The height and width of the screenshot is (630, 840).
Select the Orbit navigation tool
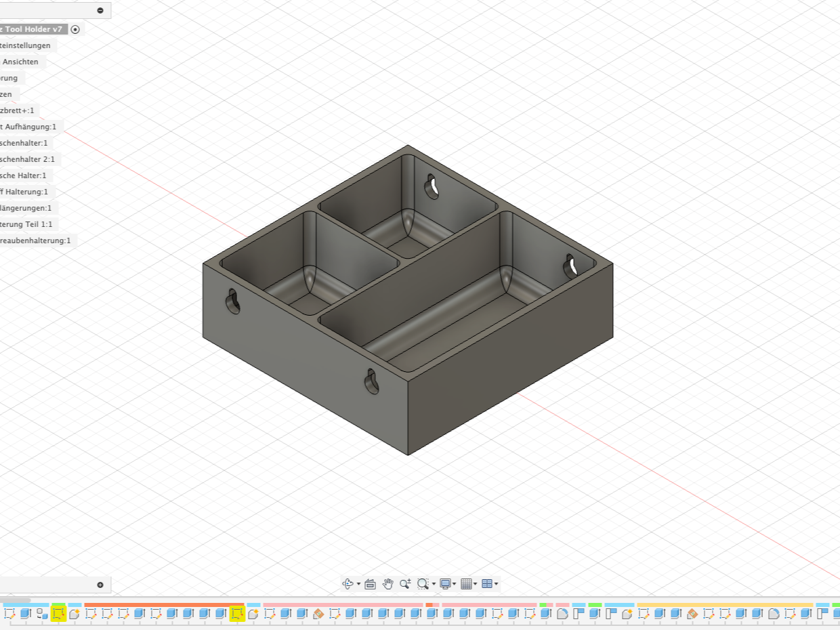(x=348, y=583)
